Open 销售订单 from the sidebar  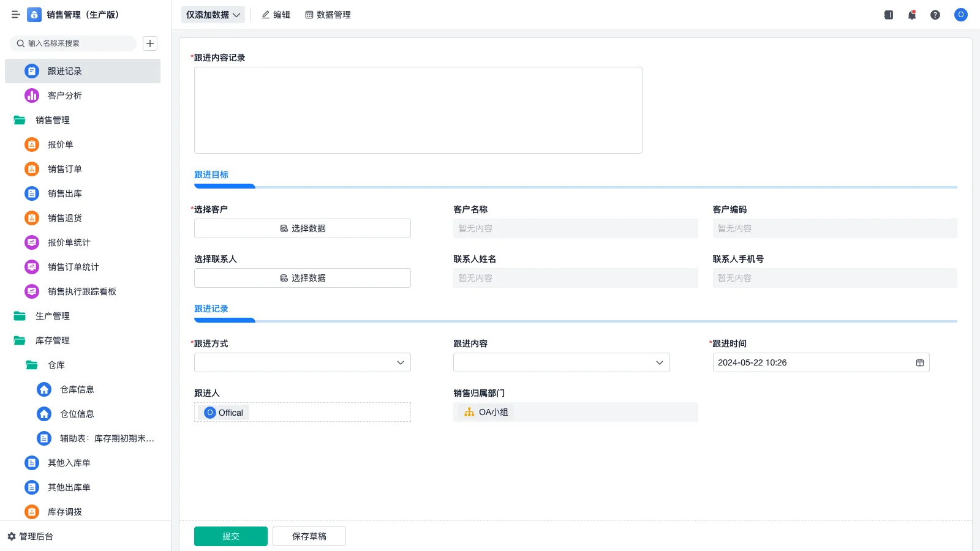tap(31, 169)
